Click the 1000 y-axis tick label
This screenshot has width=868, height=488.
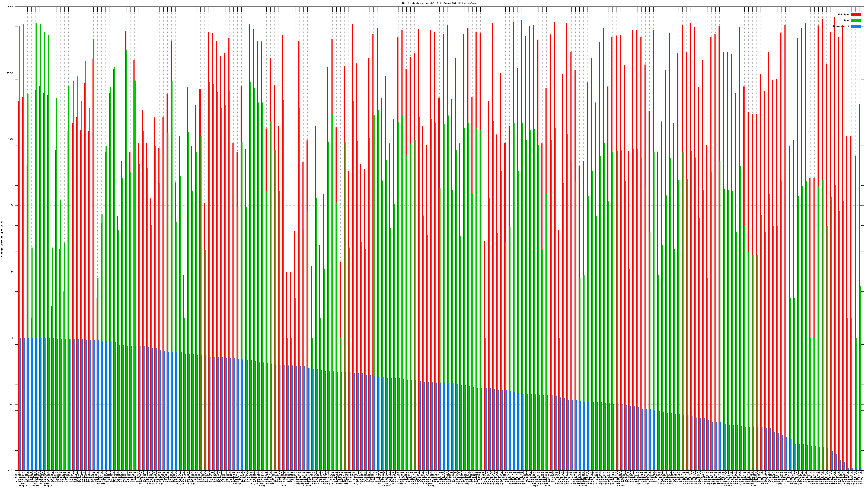point(11,139)
